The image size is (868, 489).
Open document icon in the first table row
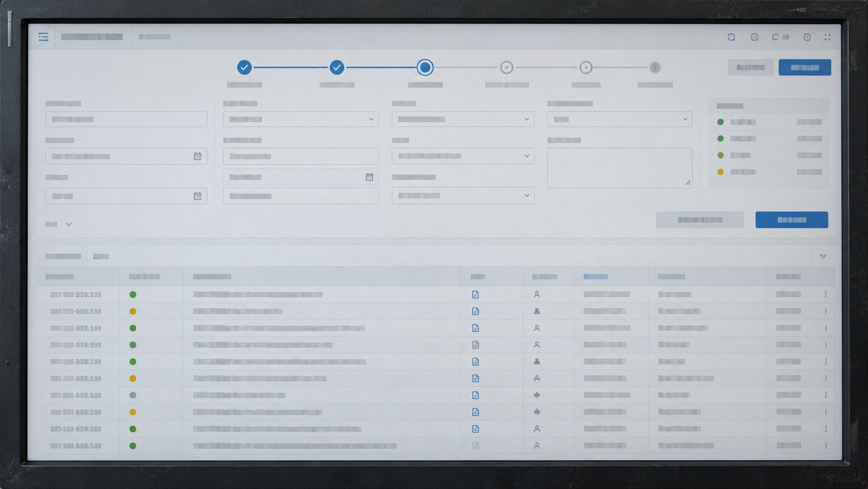point(476,295)
